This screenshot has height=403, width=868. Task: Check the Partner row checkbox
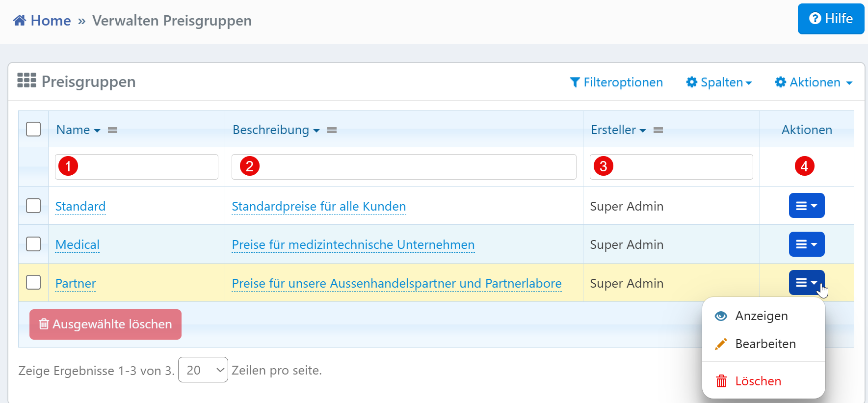33,282
